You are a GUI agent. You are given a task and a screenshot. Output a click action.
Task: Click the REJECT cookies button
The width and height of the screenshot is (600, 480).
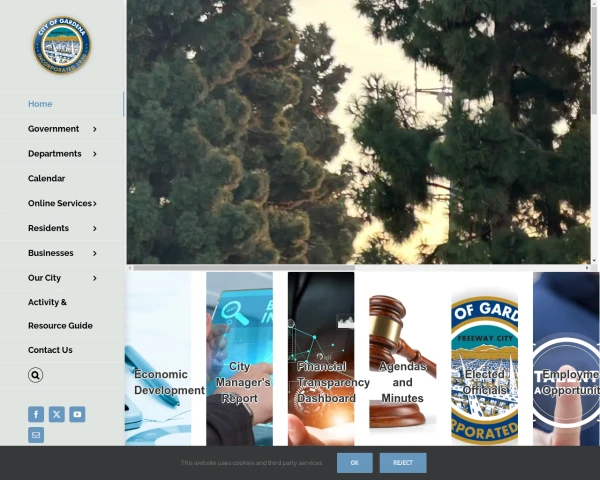point(403,463)
